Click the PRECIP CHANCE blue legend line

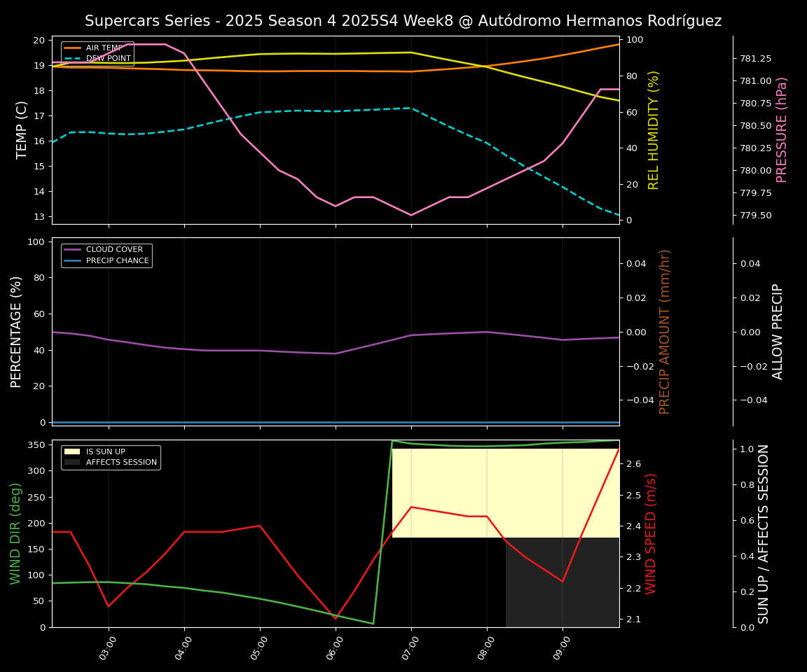tap(72, 261)
